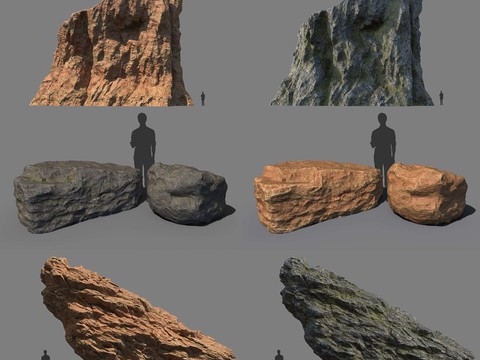The width and height of the screenshot is (480, 360).
Task: Click the pointed top tip of orange slab
Action: [52, 262]
